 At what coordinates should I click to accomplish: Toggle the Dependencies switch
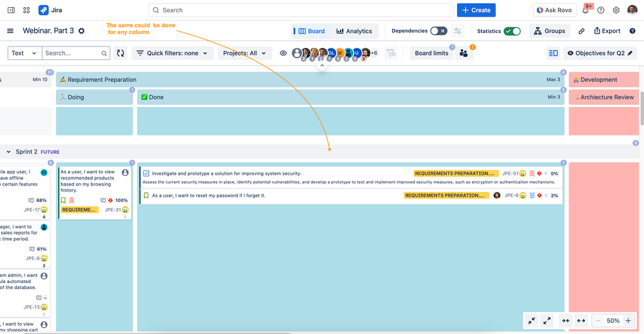[x=438, y=31]
